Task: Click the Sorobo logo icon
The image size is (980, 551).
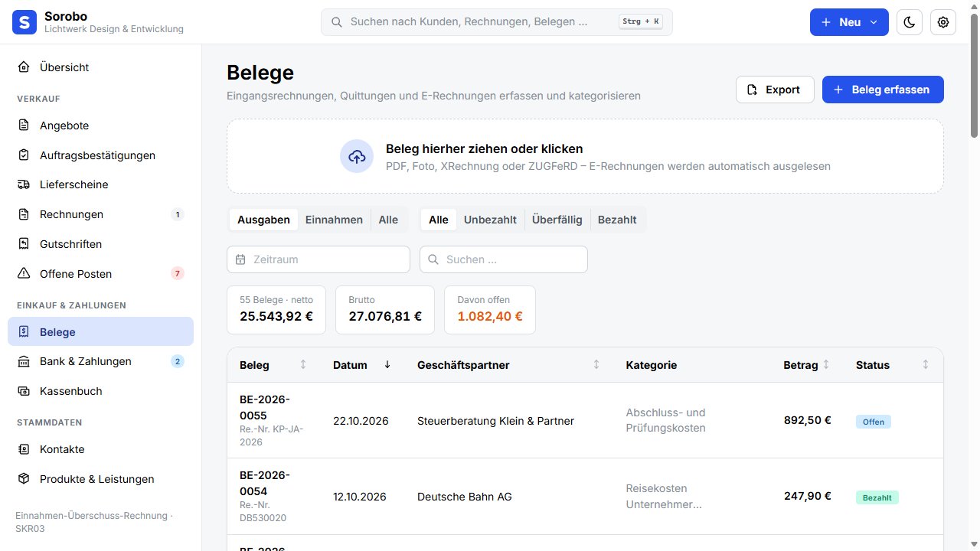Action: pyautogui.click(x=24, y=22)
